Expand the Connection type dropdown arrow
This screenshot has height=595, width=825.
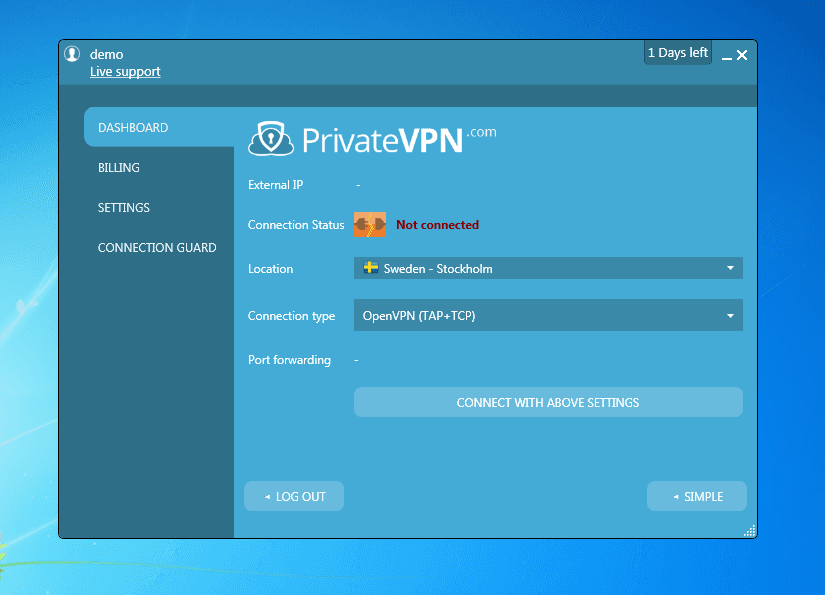[x=730, y=315]
